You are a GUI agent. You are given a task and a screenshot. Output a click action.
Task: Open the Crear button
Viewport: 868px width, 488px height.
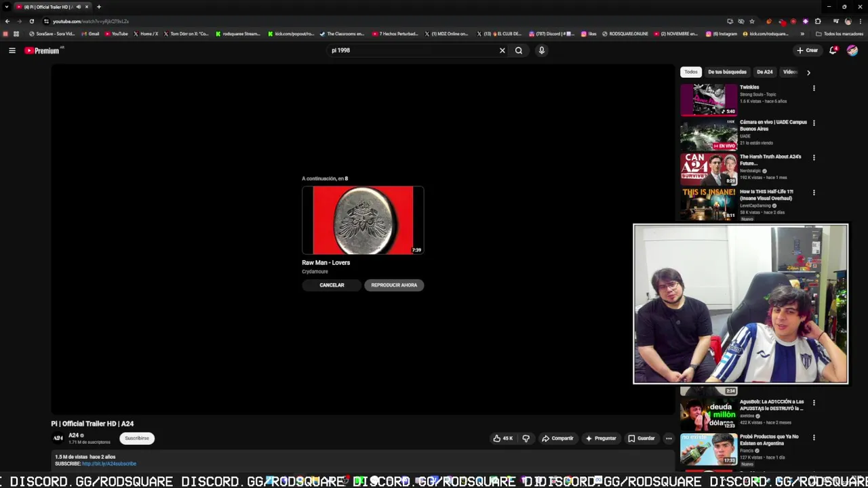807,50
